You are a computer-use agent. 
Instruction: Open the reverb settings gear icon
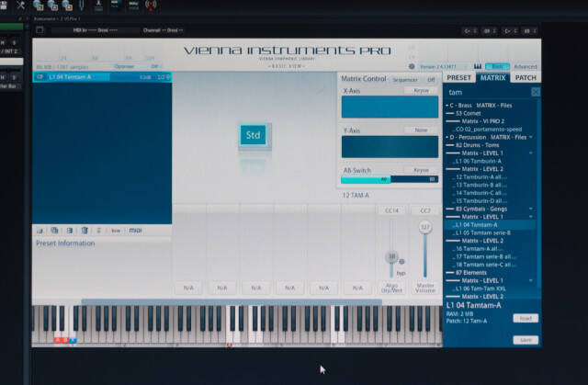pos(401,262)
